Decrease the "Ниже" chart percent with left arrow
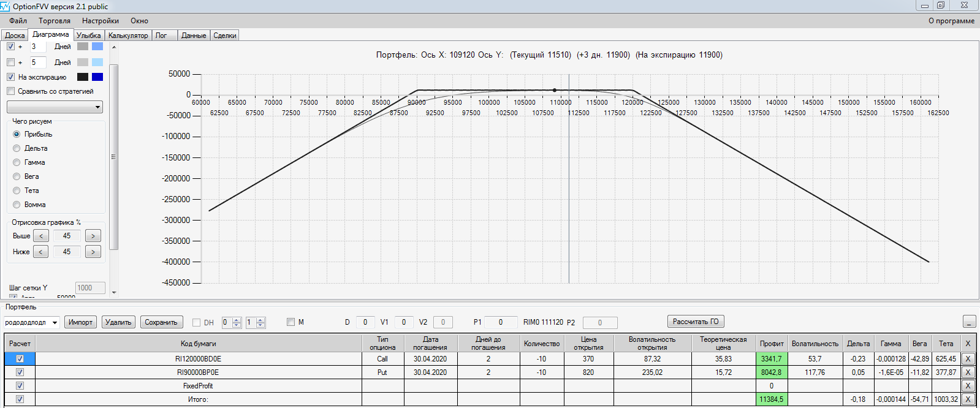Image resolution: width=980 pixels, height=408 pixels. click(41, 252)
